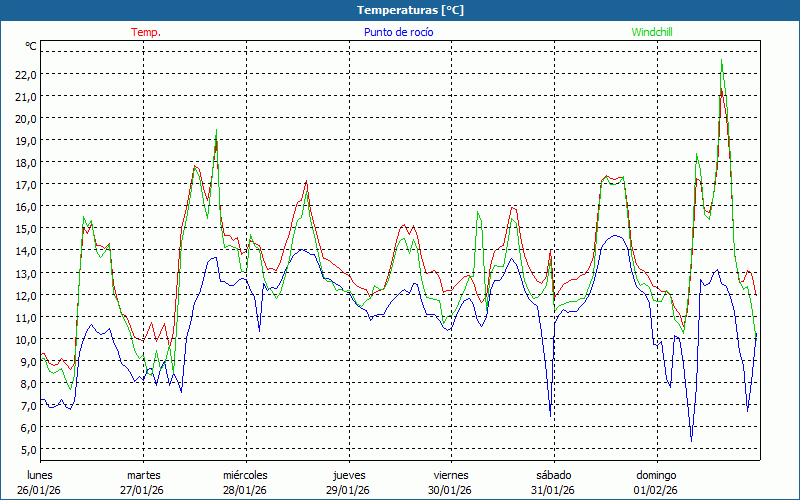Click the 'martes 27/01/26' date label
Screen dimensions: 800x500
(x=143, y=482)
